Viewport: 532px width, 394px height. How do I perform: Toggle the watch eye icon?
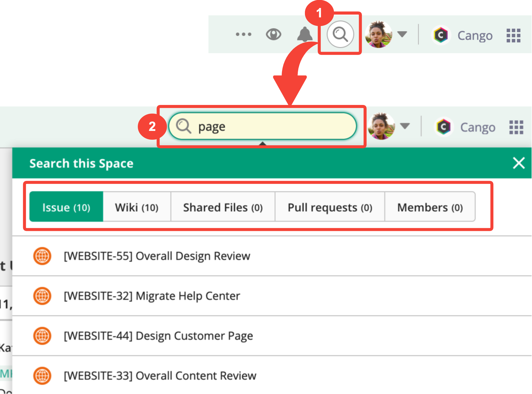274,34
